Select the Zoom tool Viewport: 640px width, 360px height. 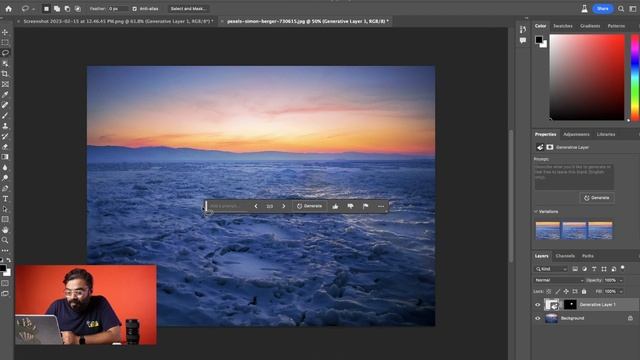5,240
